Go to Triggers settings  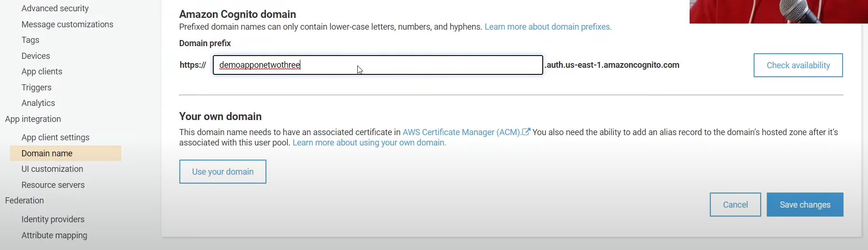[36, 88]
